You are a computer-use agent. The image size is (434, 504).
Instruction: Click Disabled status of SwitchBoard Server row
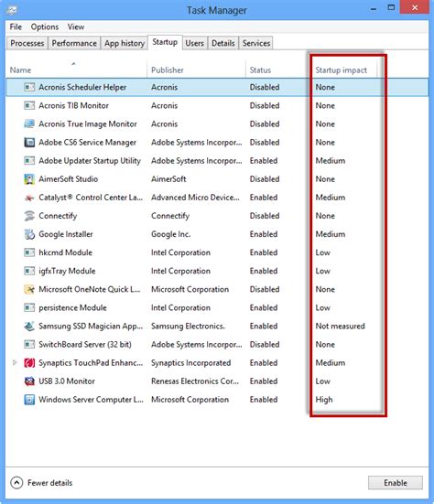click(x=265, y=344)
